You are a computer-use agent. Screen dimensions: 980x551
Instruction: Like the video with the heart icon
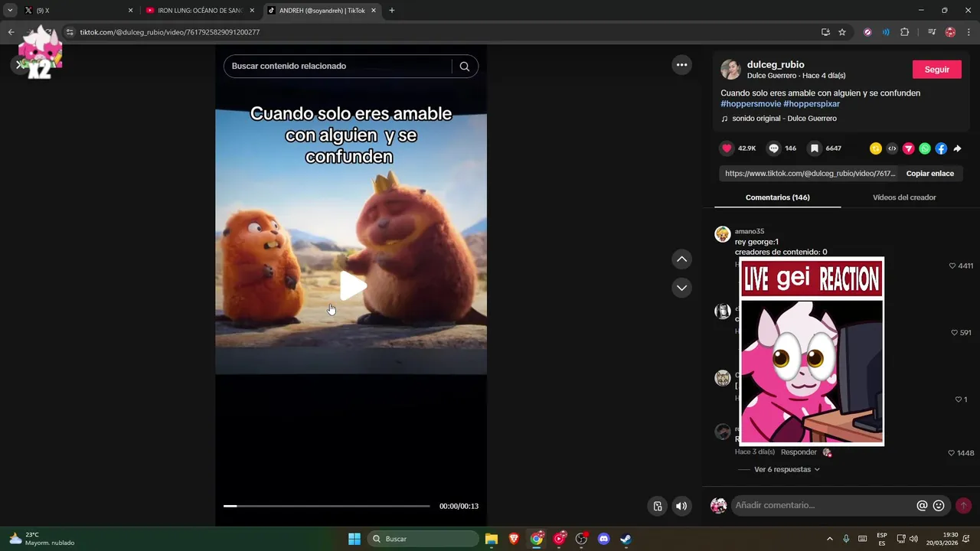point(727,148)
